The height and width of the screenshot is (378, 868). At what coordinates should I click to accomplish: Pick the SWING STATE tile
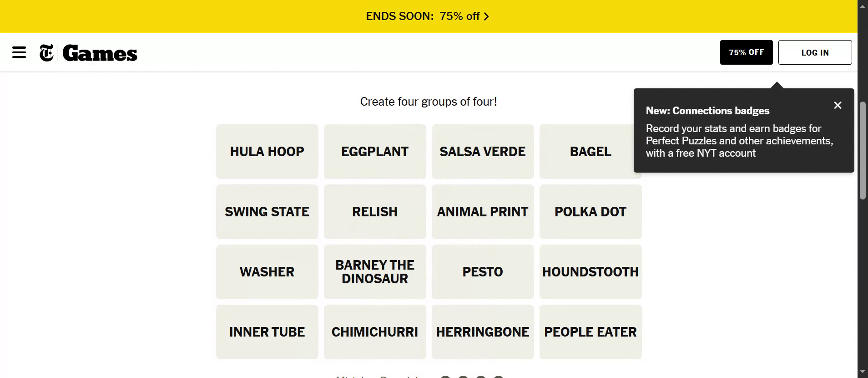pyautogui.click(x=267, y=212)
